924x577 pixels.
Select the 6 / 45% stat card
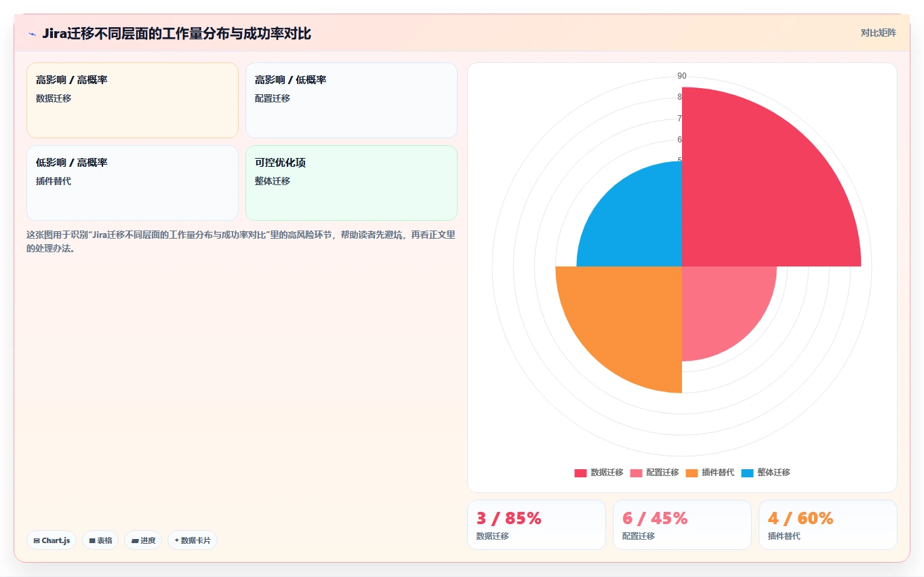pyautogui.click(x=682, y=525)
